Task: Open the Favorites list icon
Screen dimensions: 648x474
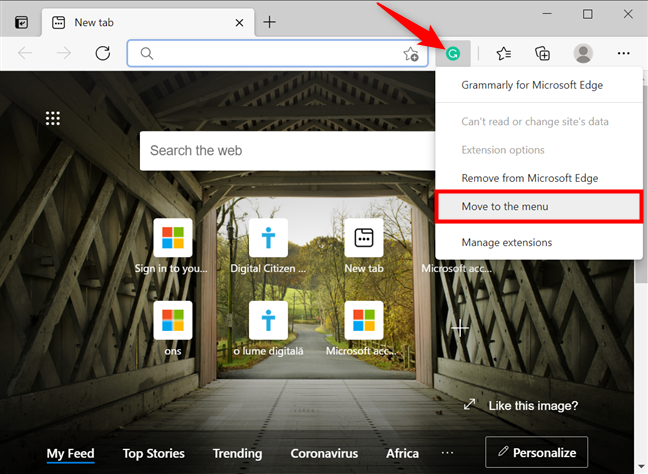Action: (503, 53)
